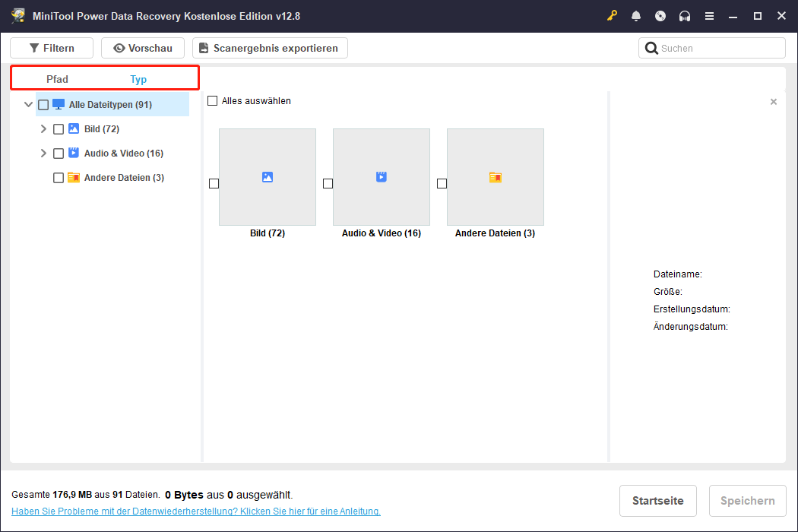Switch to the Pfad tab
Image resolution: width=798 pixels, height=532 pixels.
[57, 78]
